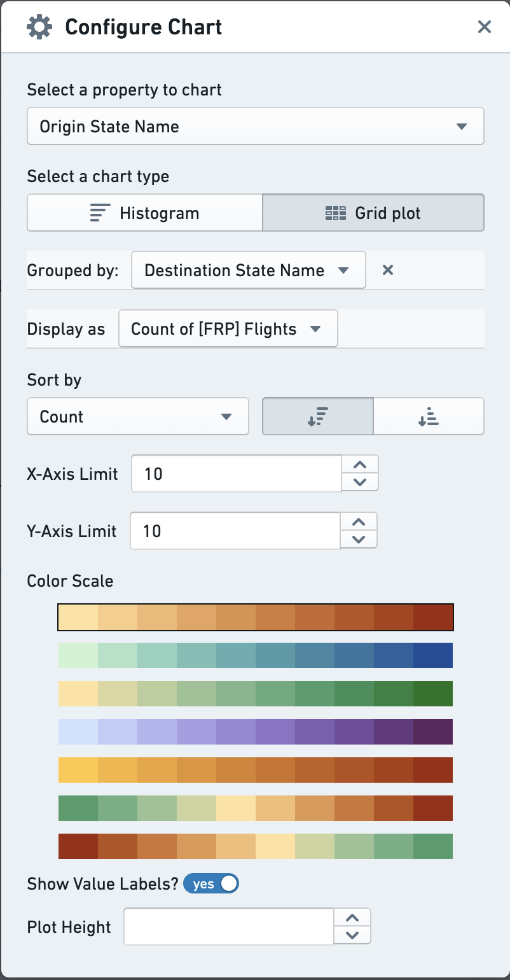
Task: Choose ascending sort order button
Action: click(x=429, y=416)
